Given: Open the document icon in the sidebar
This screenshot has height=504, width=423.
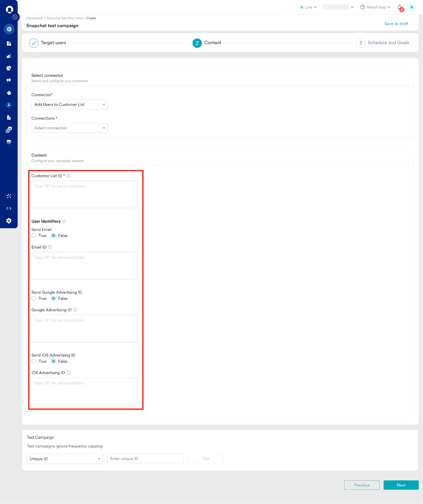Looking at the screenshot, I should (9, 117).
